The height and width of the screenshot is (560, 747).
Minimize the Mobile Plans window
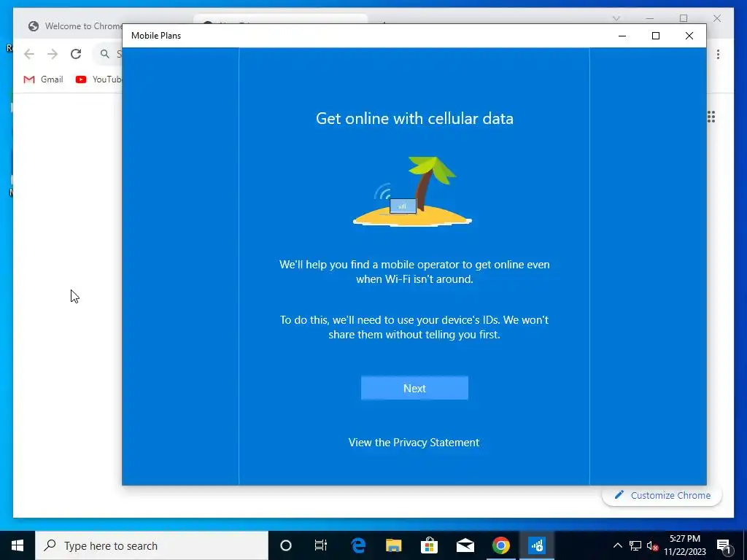(622, 36)
